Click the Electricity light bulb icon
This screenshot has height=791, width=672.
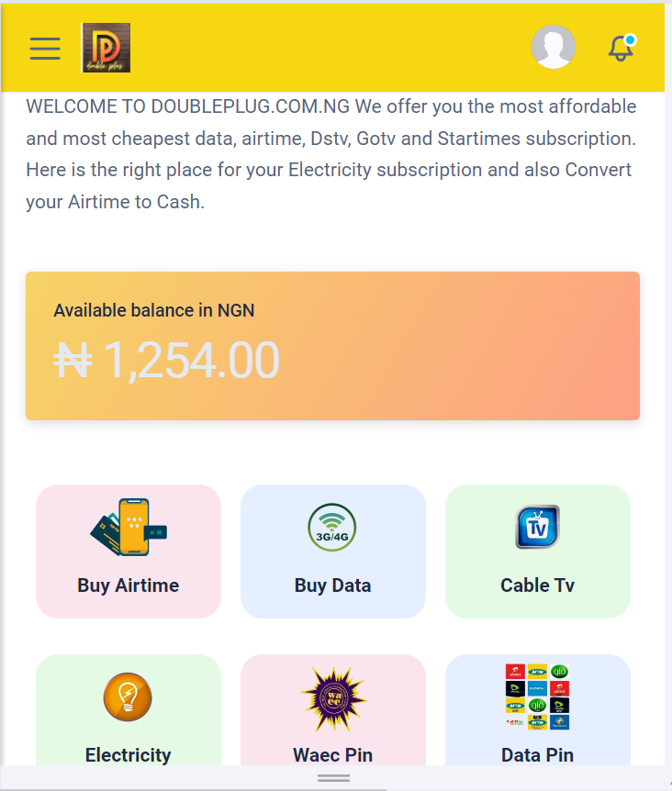128,696
